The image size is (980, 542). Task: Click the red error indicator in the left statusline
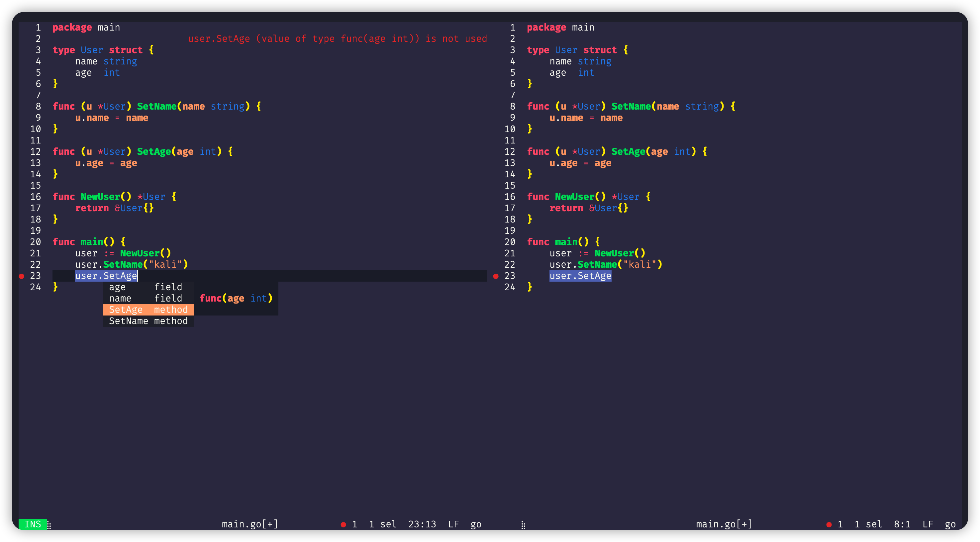[343, 524]
